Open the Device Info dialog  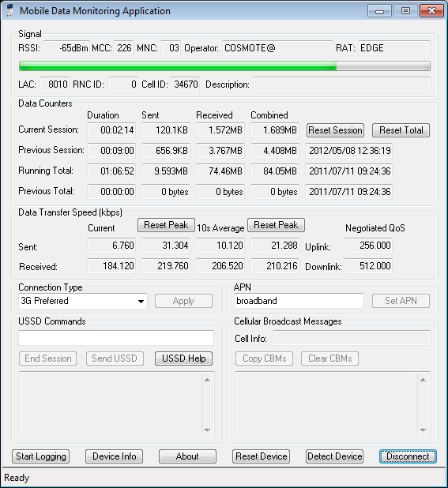[x=115, y=456]
